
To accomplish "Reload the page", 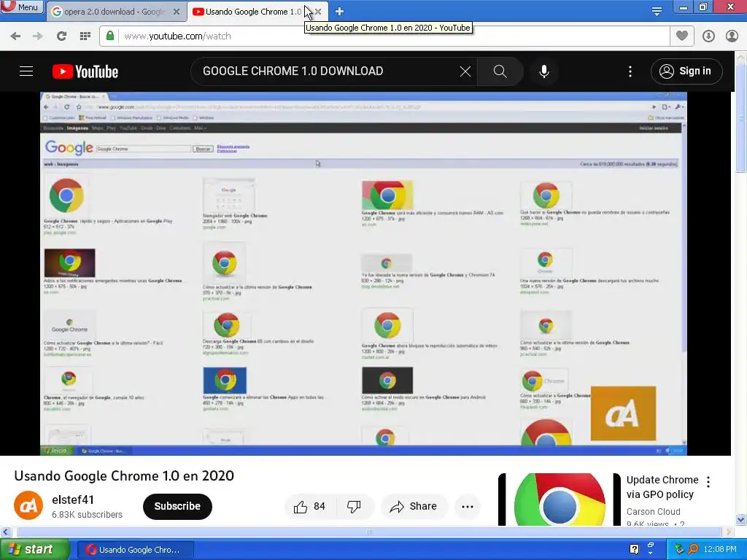I will 61,36.
